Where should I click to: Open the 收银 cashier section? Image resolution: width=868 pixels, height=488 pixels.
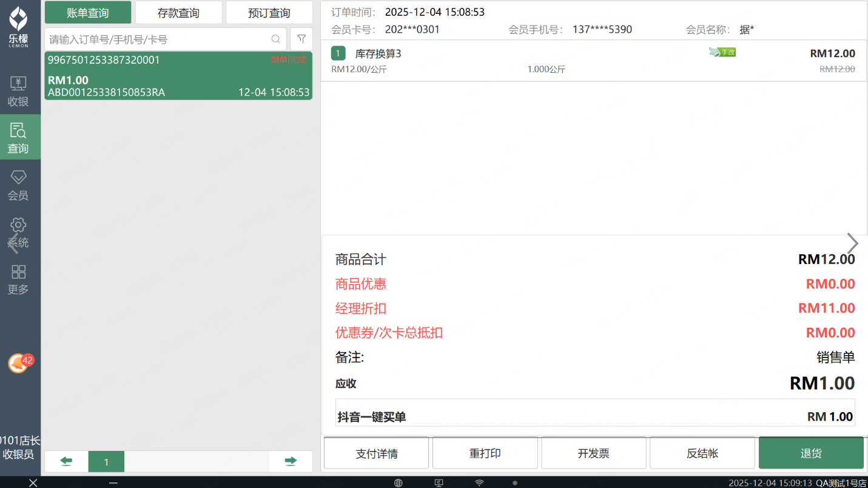[x=18, y=91]
